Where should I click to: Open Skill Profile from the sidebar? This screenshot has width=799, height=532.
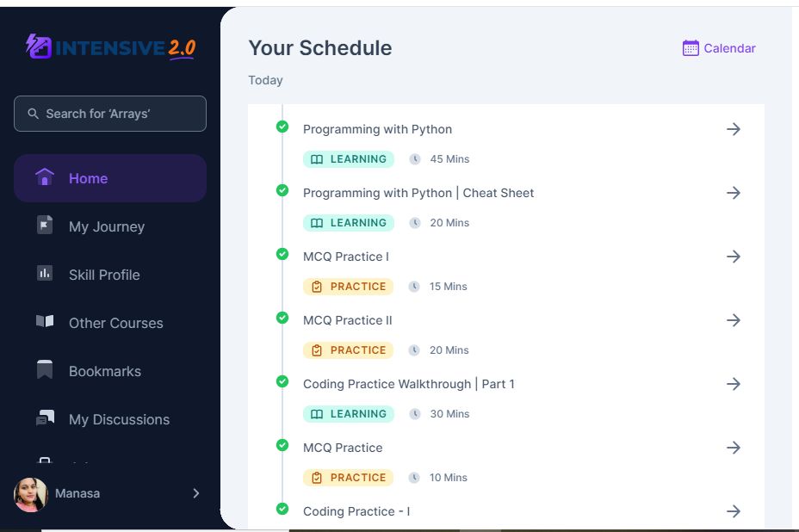(104, 275)
